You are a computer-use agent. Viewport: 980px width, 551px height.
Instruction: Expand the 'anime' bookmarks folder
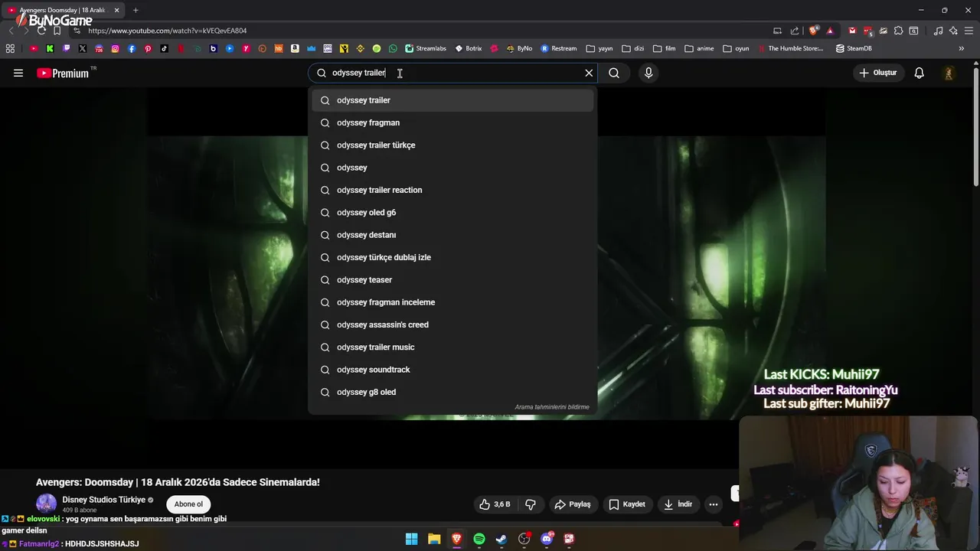(699, 48)
